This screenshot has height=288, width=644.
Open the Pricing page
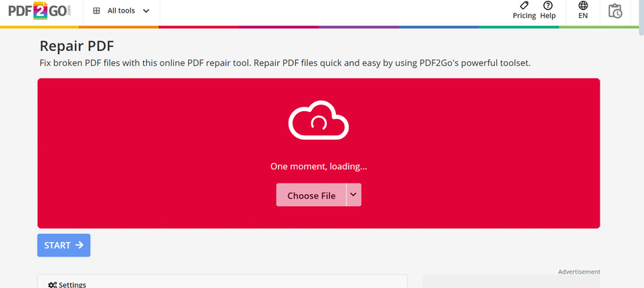(524, 11)
